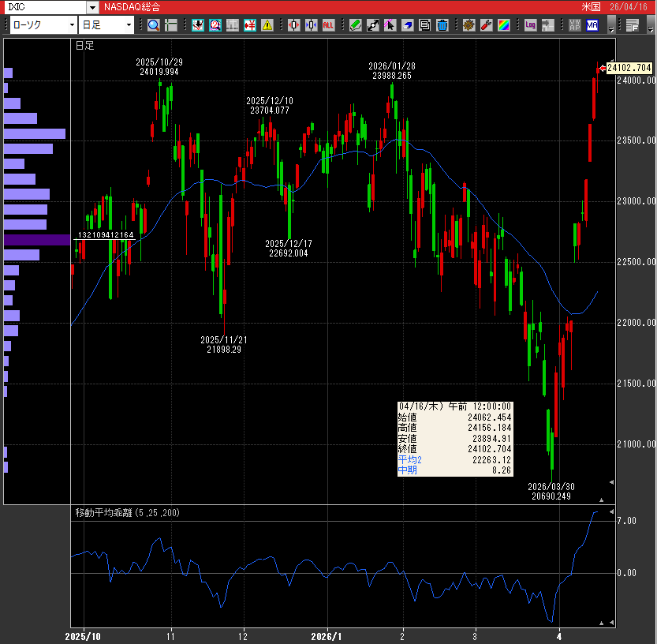Click the 移動平均乖離 (5,25,200) indicator title
This screenshot has width=657, height=644.
pos(128,513)
